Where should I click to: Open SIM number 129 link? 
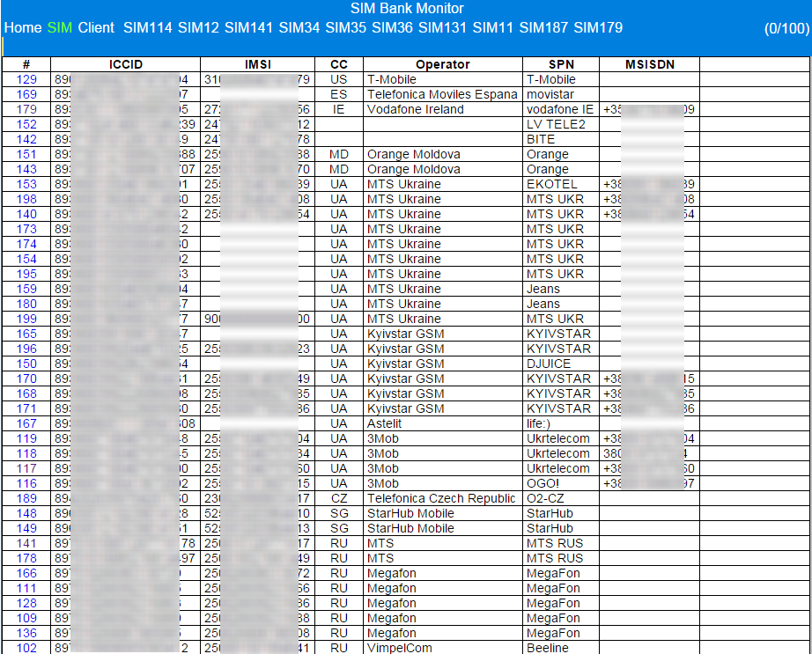[26, 79]
